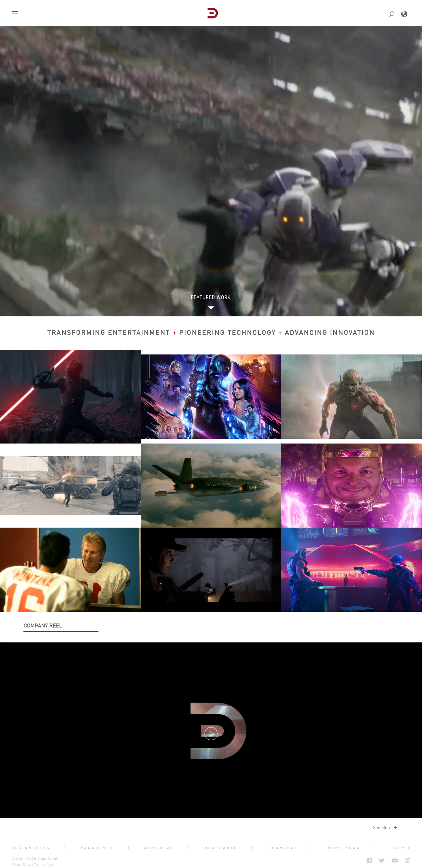
Task: Click the globe language selector icon
Action: pos(404,14)
